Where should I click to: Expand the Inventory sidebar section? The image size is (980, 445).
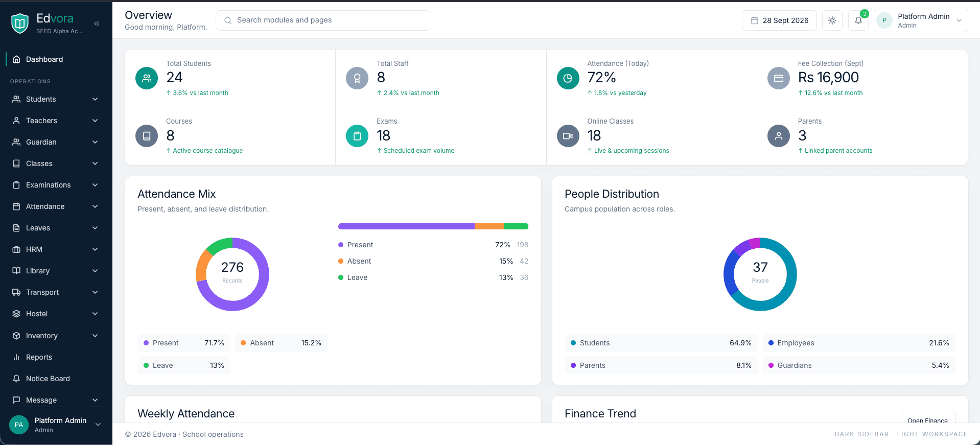click(56, 336)
